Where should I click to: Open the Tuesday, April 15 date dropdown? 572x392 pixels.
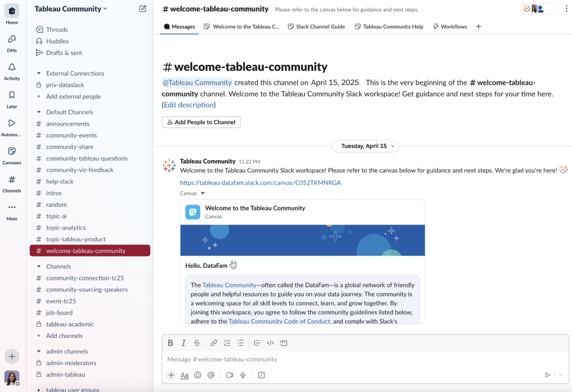point(365,146)
